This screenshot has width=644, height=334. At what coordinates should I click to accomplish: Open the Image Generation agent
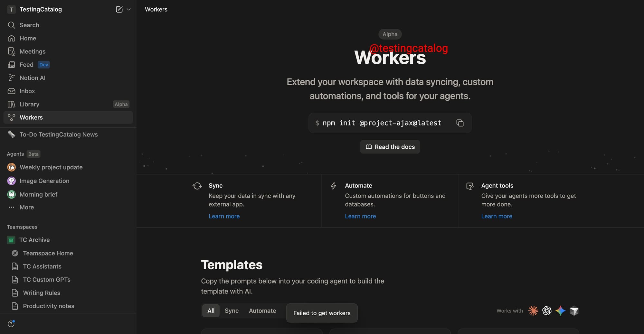pos(44,181)
